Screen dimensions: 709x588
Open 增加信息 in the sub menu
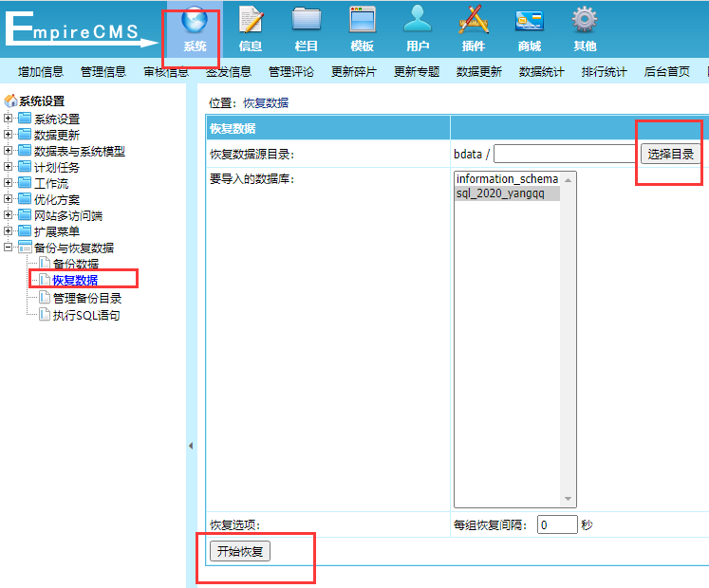tap(41, 71)
